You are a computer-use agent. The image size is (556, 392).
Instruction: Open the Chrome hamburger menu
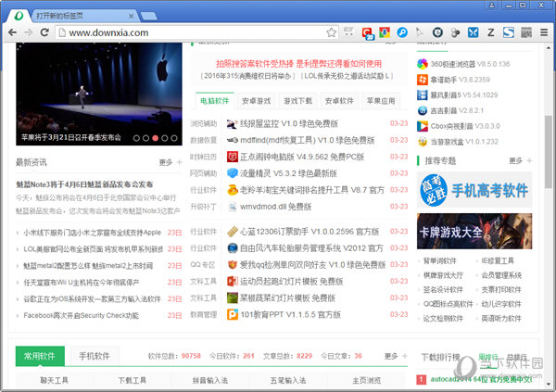click(544, 32)
